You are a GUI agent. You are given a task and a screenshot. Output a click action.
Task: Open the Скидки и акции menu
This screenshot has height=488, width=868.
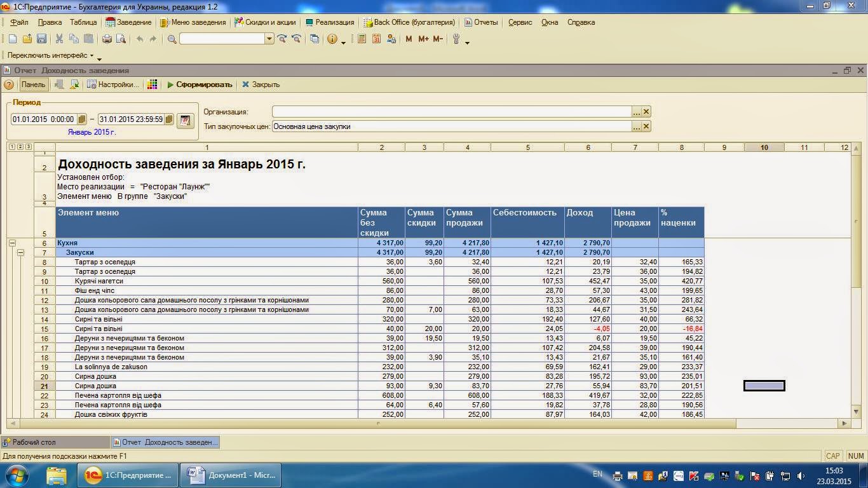coord(265,22)
